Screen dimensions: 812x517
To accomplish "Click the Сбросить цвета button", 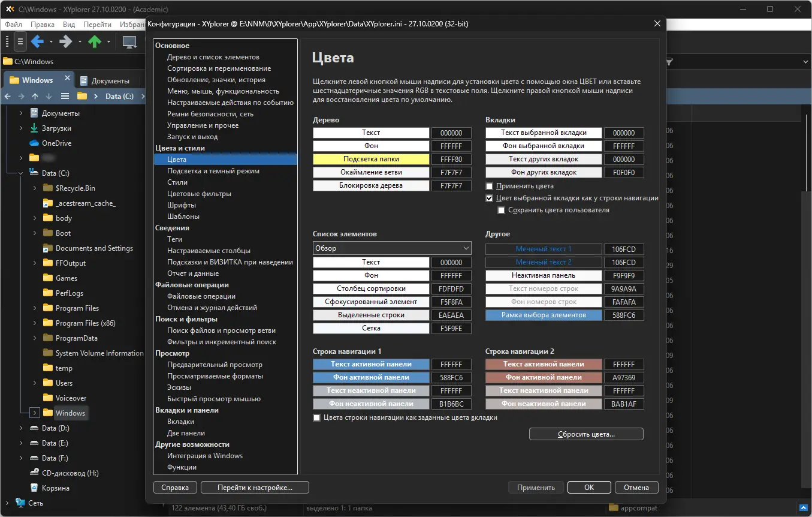I will tap(585, 434).
